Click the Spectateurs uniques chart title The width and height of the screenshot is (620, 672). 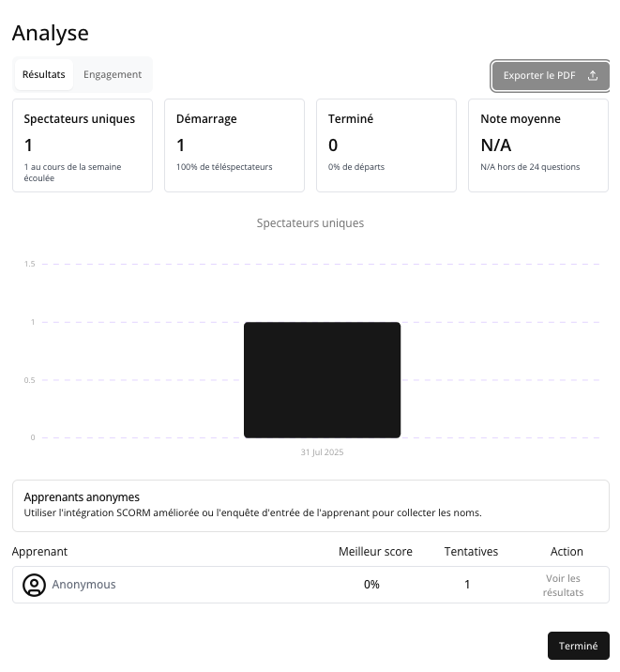tap(310, 223)
